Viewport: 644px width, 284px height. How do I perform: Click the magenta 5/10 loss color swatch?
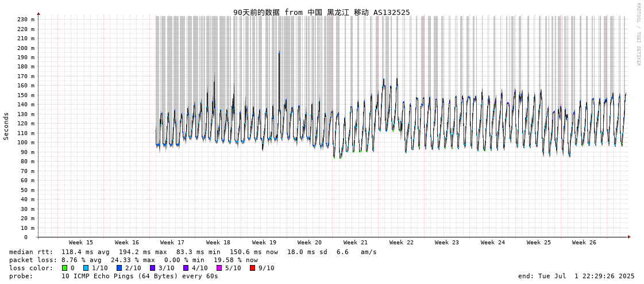219,268
